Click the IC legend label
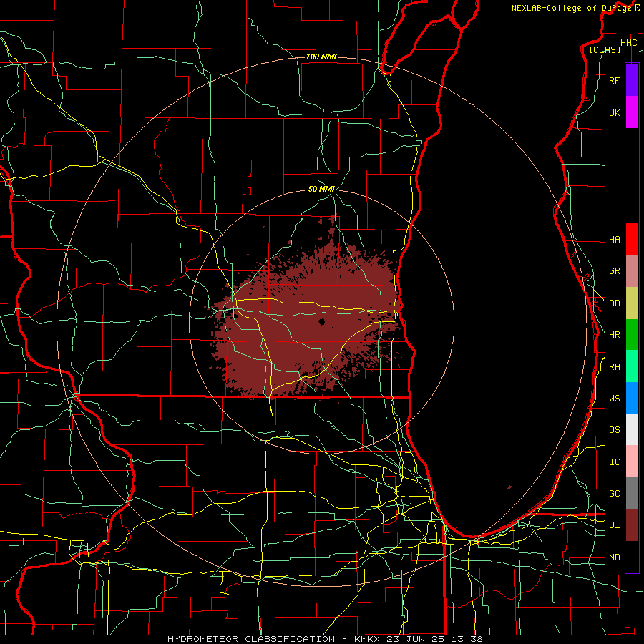 pos(614,462)
